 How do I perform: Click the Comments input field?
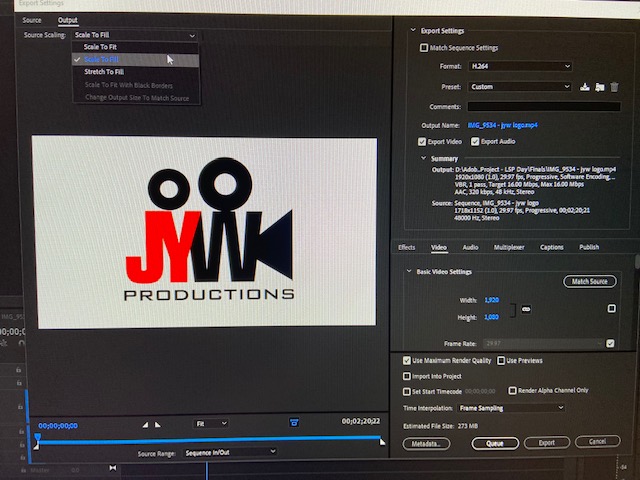(x=544, y=107)
